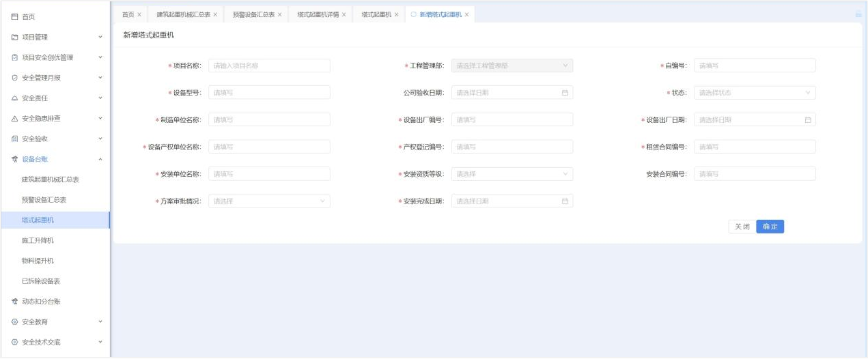Click the calendar icon in 设备出厂日期 field
868x359 pixels.
click(x=808, y=120)
